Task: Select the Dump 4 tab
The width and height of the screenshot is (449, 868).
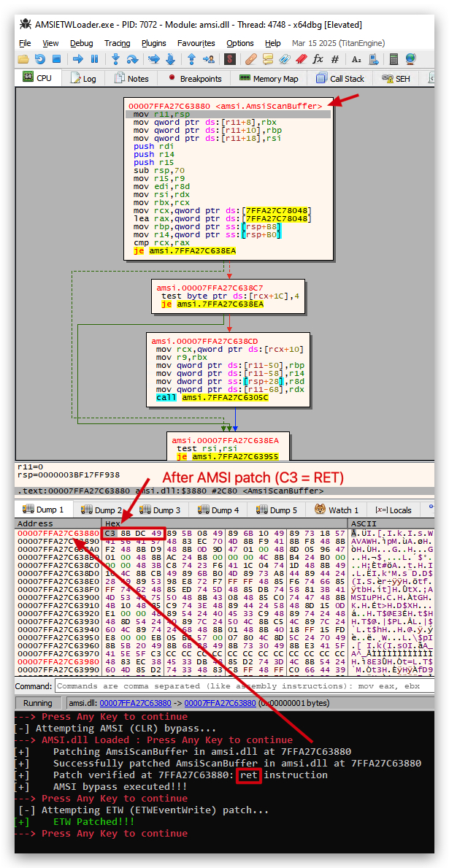Action: 217,510
